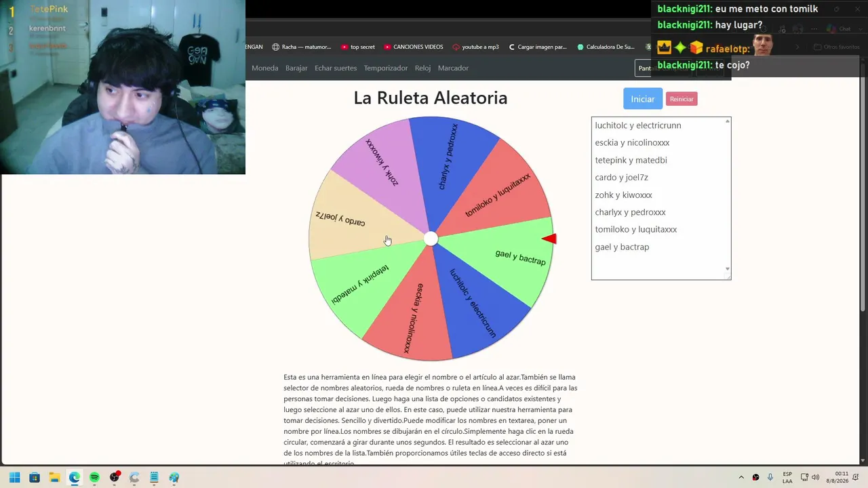The image size is (868, 488).
Task: Click the red Reiniciar button
Action: (682, 99)
